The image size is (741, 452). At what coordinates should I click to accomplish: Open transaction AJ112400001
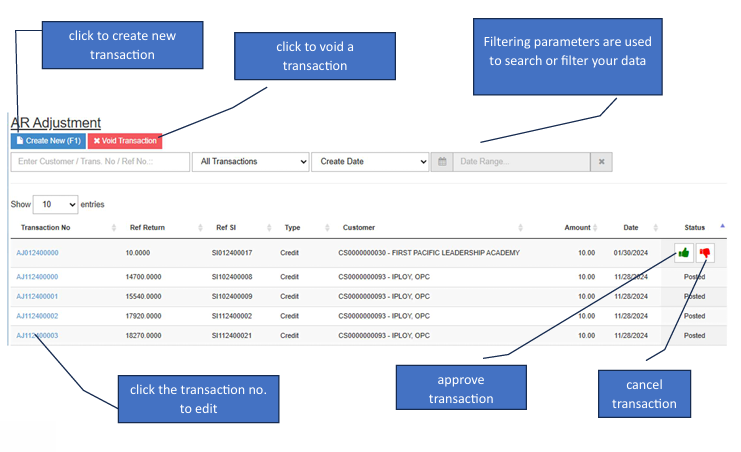37,296
